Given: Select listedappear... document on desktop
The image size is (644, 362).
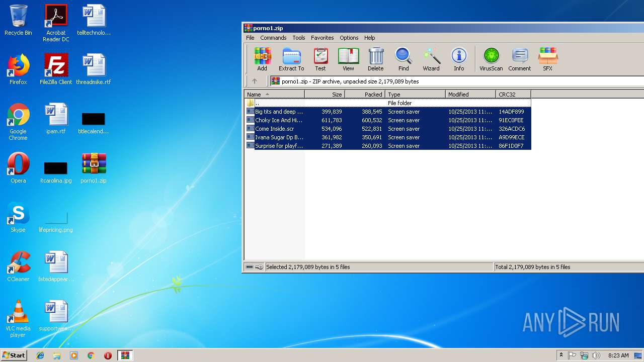Looking at the screenshot, I should coord(56,266).
